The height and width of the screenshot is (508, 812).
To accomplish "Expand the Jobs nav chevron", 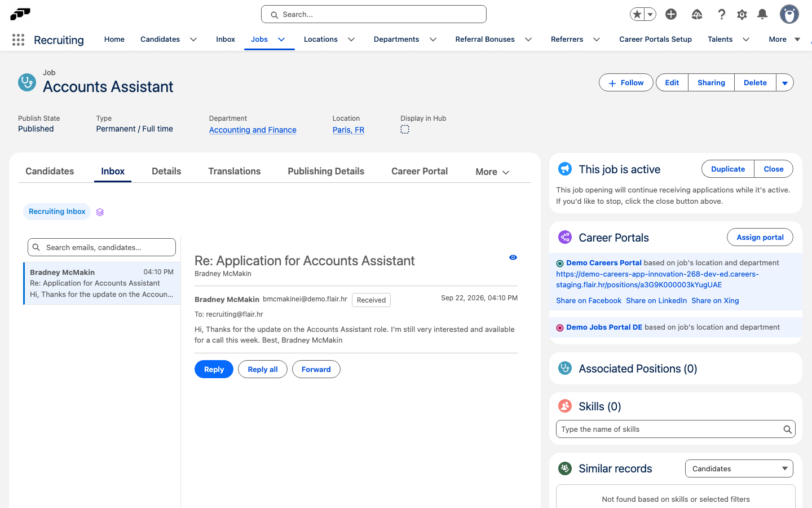I will [281, 40].
